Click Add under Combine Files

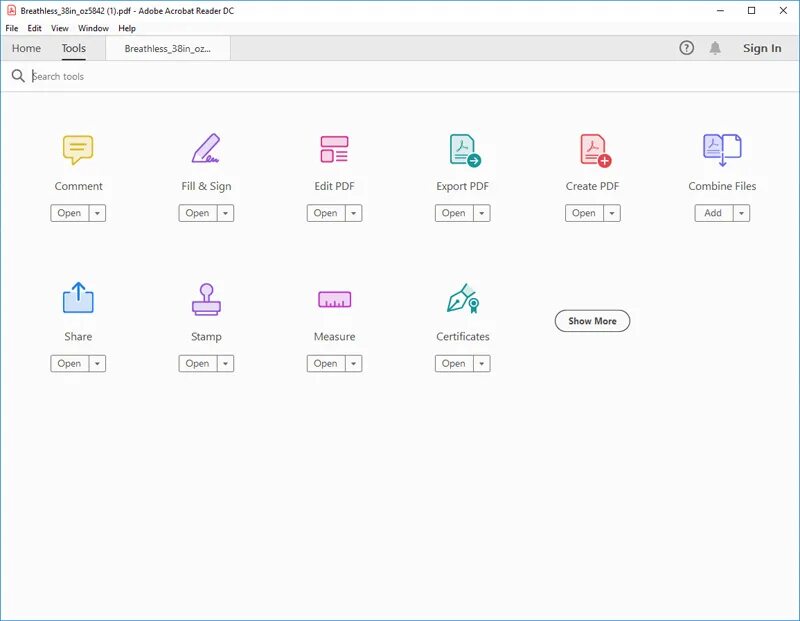click(x=713, y=213)
